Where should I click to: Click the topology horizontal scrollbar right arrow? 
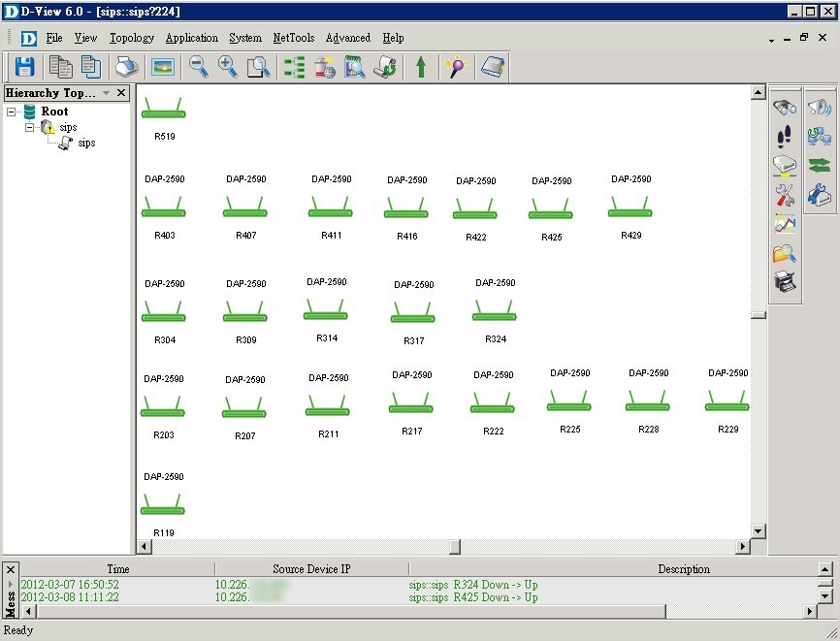click(742, 547)
